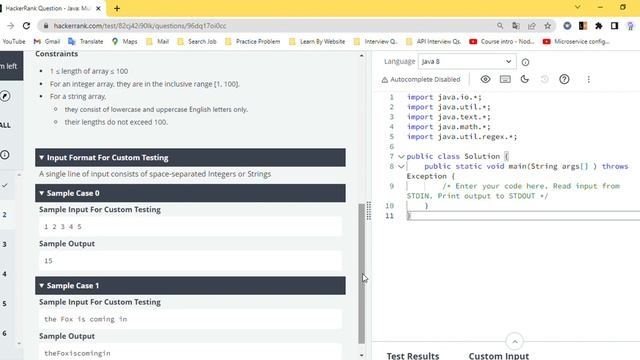Click the browser forward arrow
The image size is (640, 360).
point(10,26)
